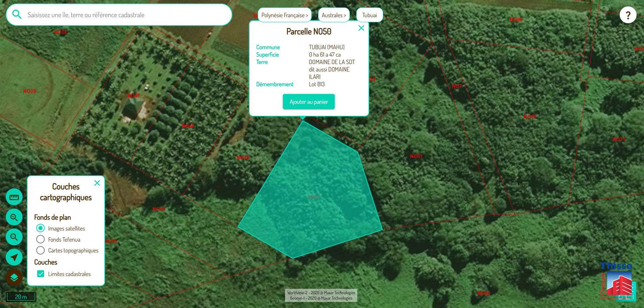This screenshot has height=308, width=644.
Task: Focus the cadastral reference search field
Action: click(x=125, y=15)
